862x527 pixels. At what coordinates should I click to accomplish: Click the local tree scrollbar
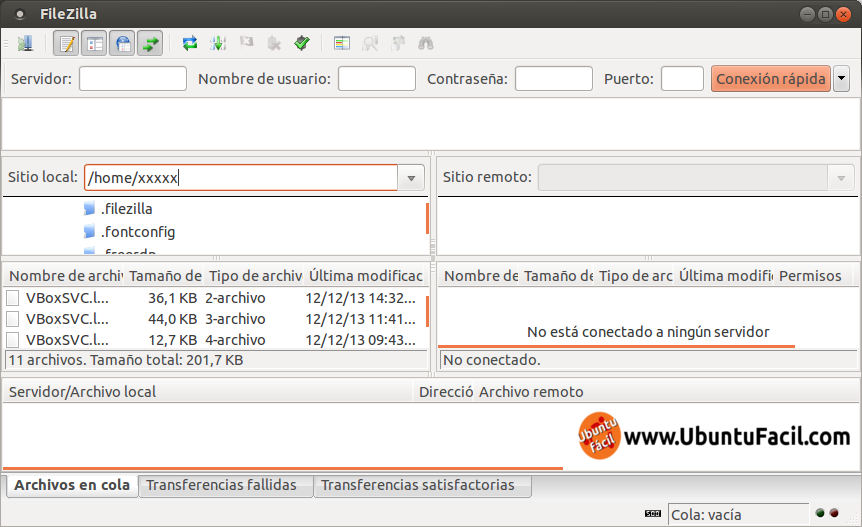pos(427,218)
